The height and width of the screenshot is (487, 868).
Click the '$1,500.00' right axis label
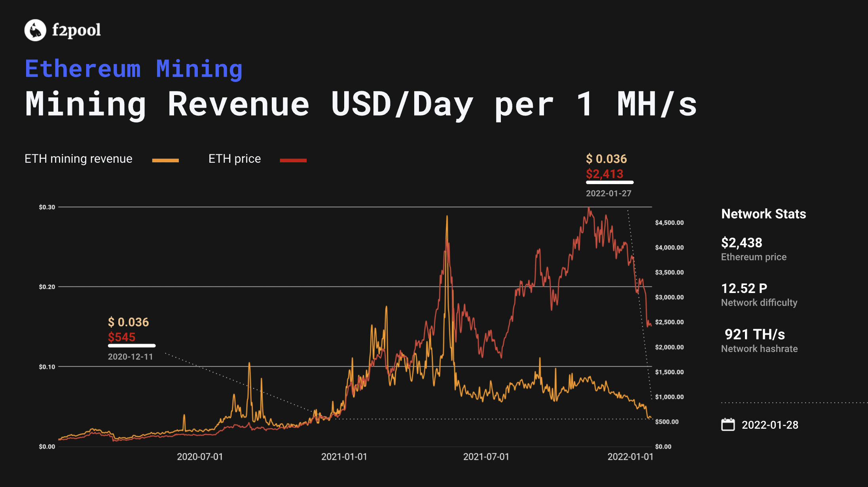[x=669, y=372]
